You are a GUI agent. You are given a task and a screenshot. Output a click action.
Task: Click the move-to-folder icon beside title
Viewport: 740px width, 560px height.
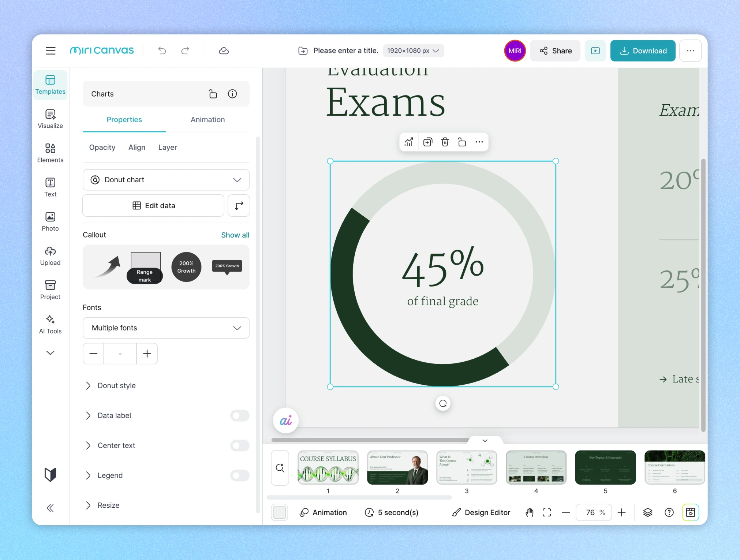coord(303,51)
